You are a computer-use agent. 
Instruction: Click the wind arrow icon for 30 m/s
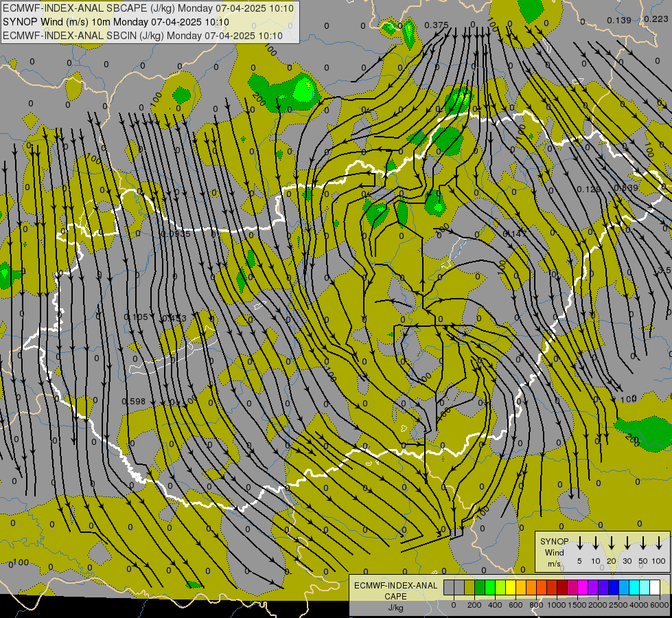[x=627, y=542]
